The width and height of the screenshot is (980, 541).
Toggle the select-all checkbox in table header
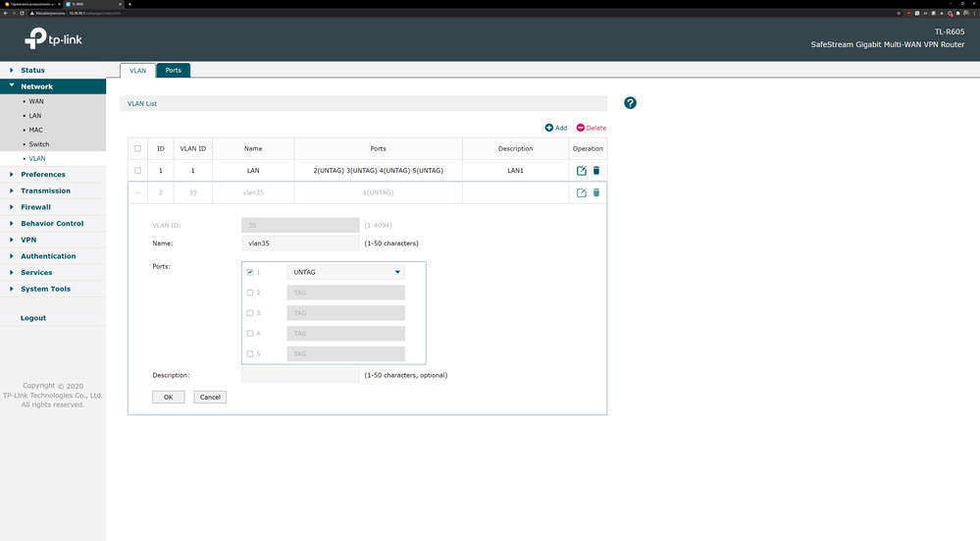coord(137,149)
